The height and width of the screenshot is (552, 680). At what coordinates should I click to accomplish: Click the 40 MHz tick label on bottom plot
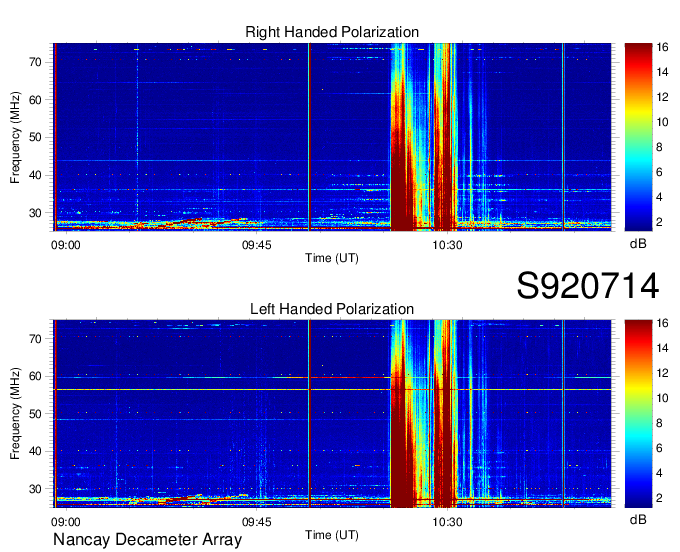35,451
